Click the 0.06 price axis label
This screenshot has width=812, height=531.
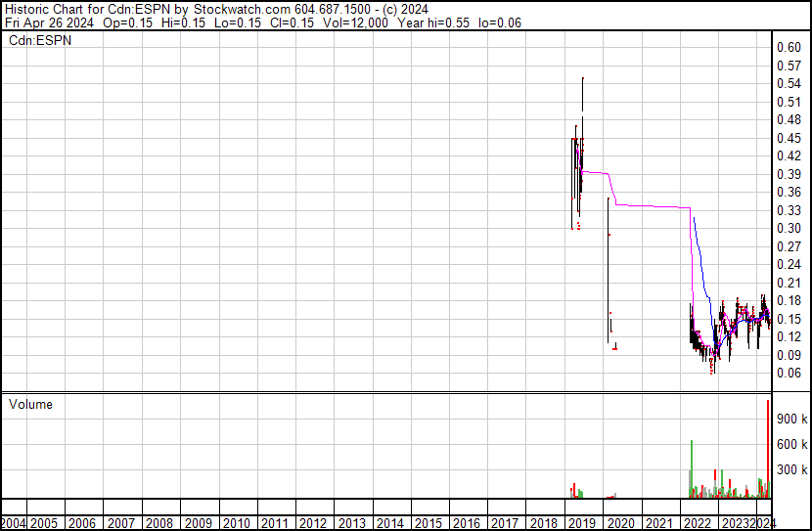click(789, 374)
